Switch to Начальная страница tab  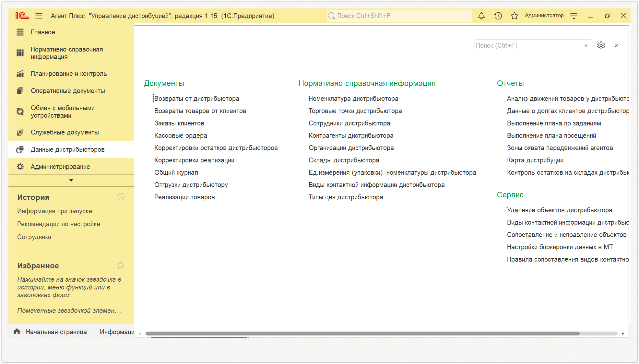coord(56,332)
